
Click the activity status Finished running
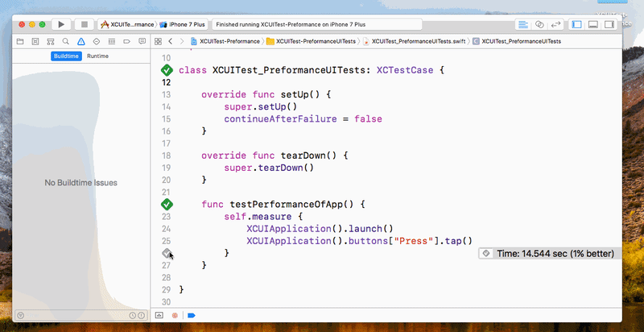point(316,25)
